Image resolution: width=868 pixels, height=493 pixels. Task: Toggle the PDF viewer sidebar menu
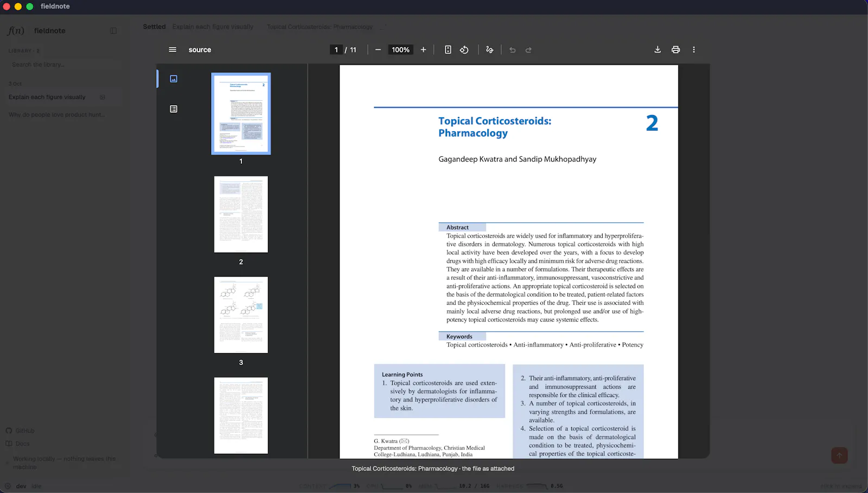coord(173,50)
